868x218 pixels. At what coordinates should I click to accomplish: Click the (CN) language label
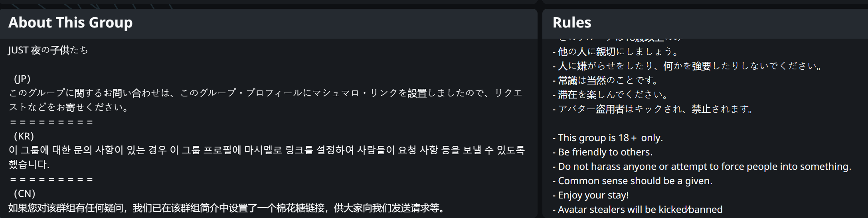tap(24, 194)
